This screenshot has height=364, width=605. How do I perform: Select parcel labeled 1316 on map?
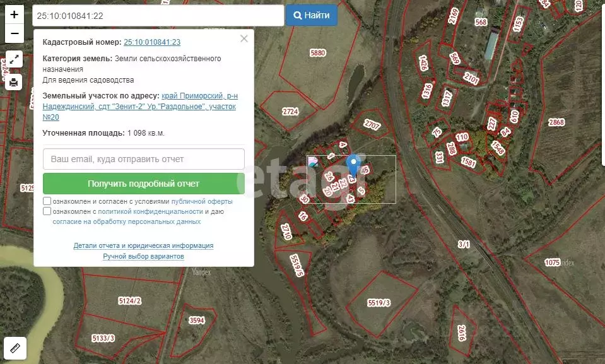[x=427, y=91]
